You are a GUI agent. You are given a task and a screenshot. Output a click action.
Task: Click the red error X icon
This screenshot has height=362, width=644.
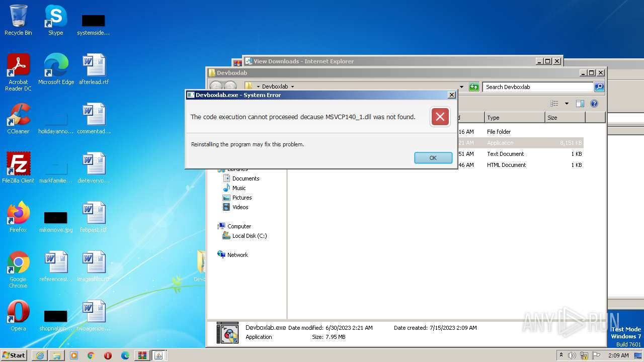click(440, 117)
